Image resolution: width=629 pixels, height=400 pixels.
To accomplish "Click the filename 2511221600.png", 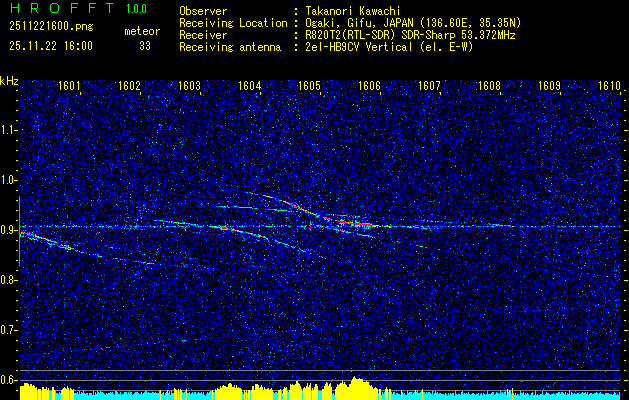I will (x=51, y=27).
